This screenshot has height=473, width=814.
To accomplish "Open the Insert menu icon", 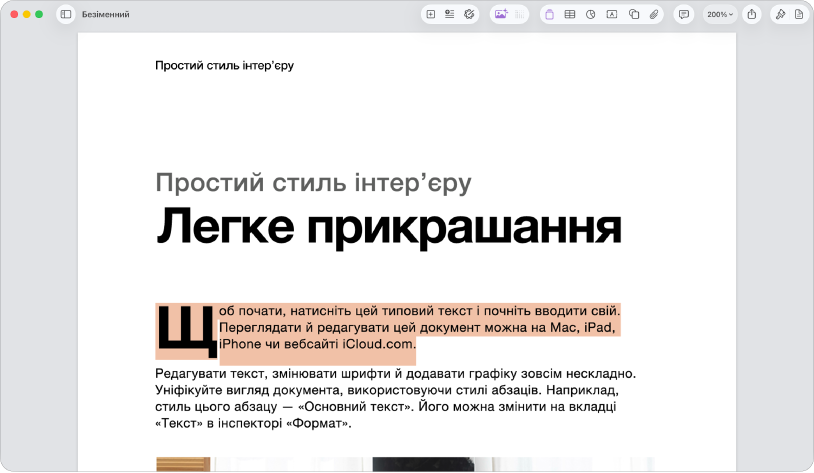I will point(450,15).
